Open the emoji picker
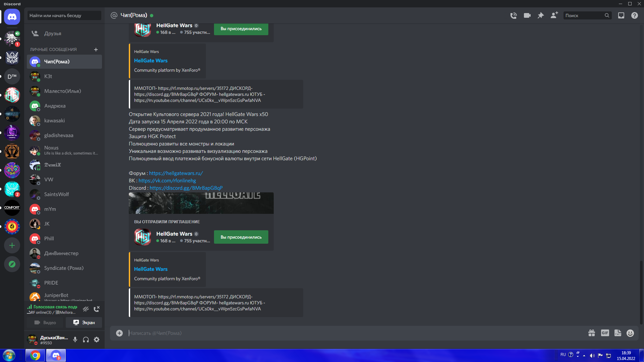The height and width of the screenshot is (362, 644). [x=630, y=333]
